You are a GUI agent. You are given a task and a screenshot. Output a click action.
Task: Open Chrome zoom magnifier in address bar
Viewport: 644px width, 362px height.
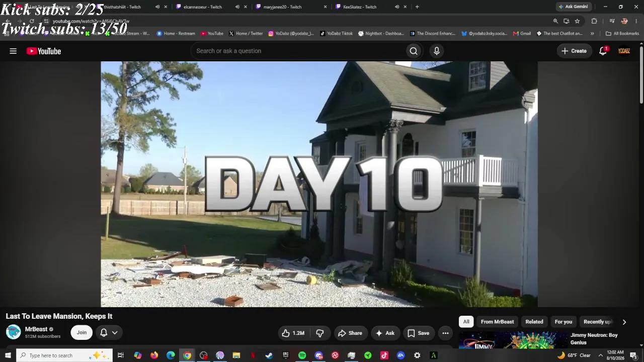(555, 21)
